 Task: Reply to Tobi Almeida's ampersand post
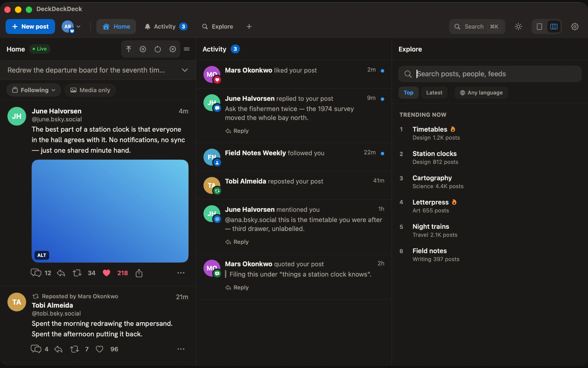point(58,349)
